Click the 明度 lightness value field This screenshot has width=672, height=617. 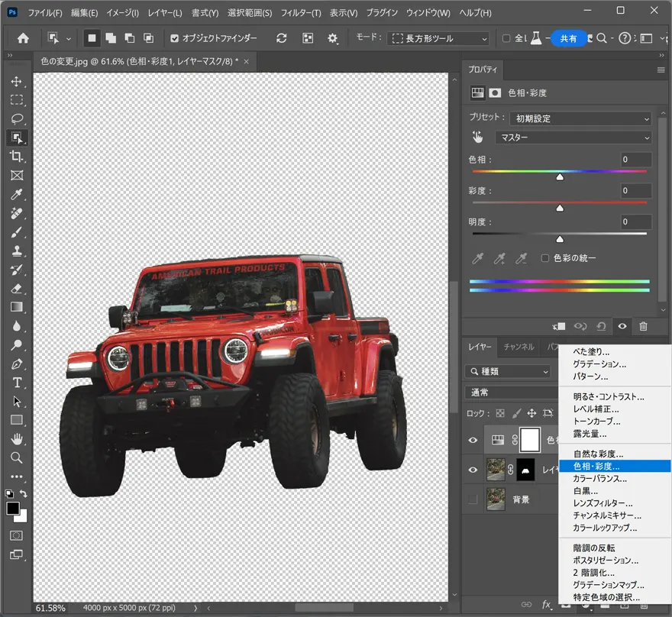tap(636, 221)
